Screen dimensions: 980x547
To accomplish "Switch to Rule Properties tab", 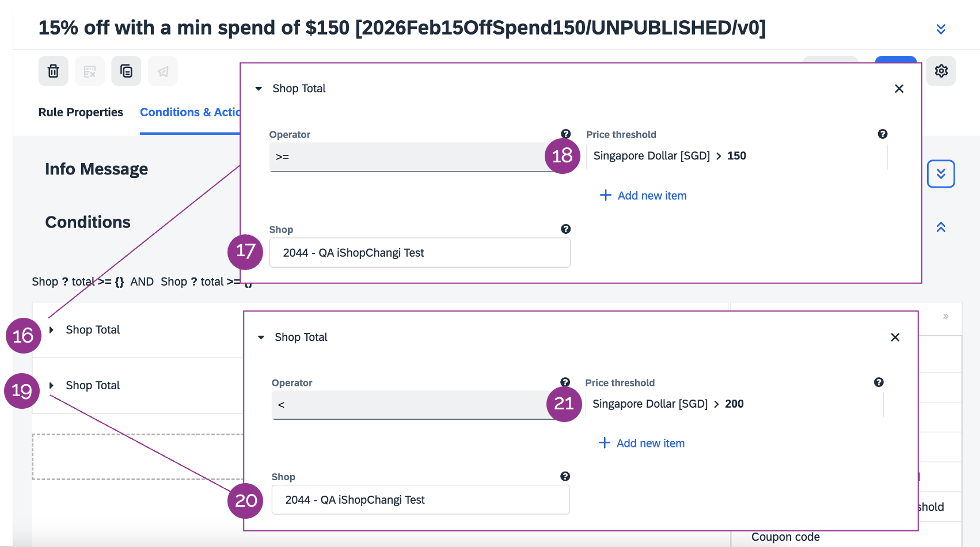I will tap(81, 112).
